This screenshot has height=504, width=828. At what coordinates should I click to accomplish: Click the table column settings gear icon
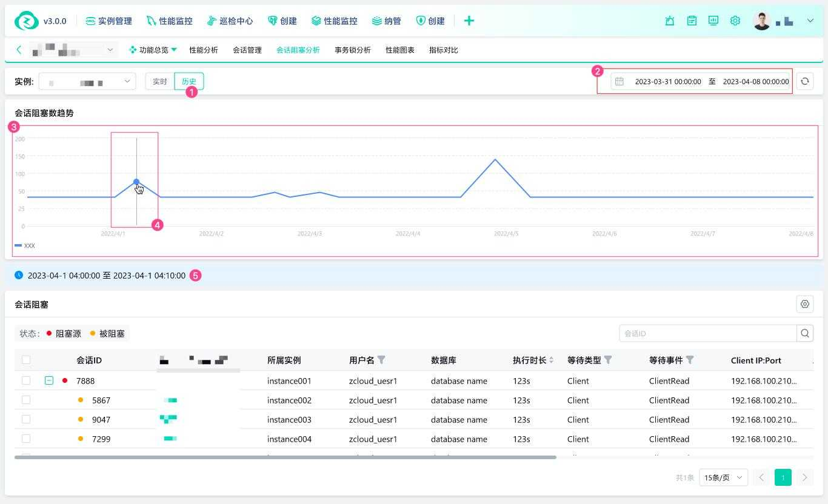(x=805, y=304)
